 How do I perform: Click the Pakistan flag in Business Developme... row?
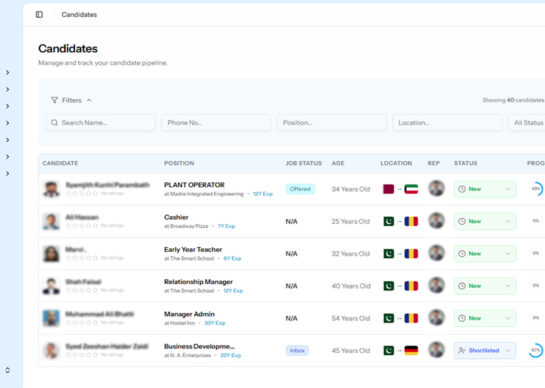[x=389, y=350]
